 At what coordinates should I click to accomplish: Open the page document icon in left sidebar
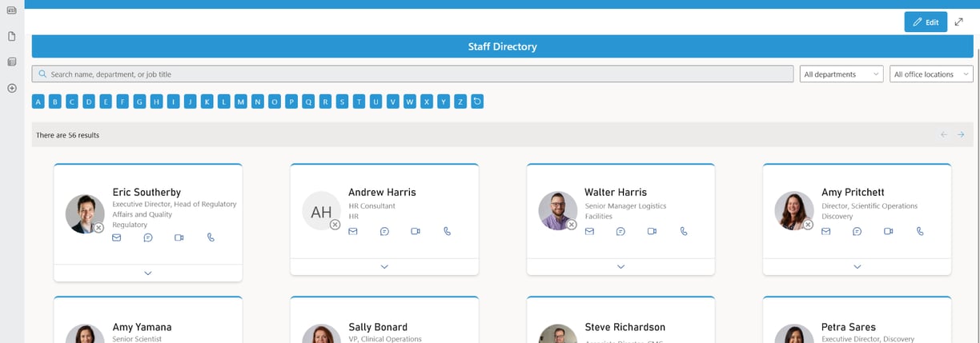[x=12, y=36]
